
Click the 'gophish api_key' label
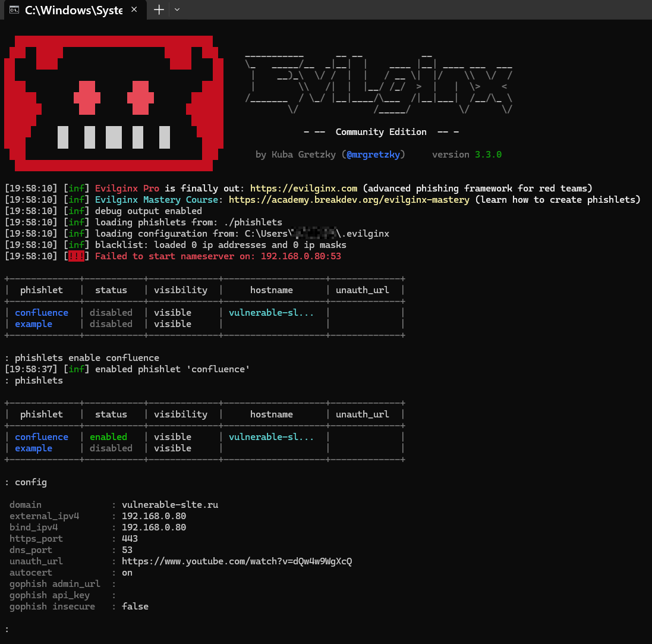point(49,595)
